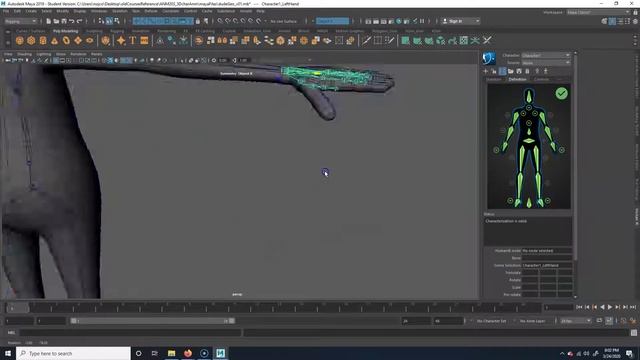Switch to the Rigging shelf tab
640x360 pixels.
tap(117, 31)
